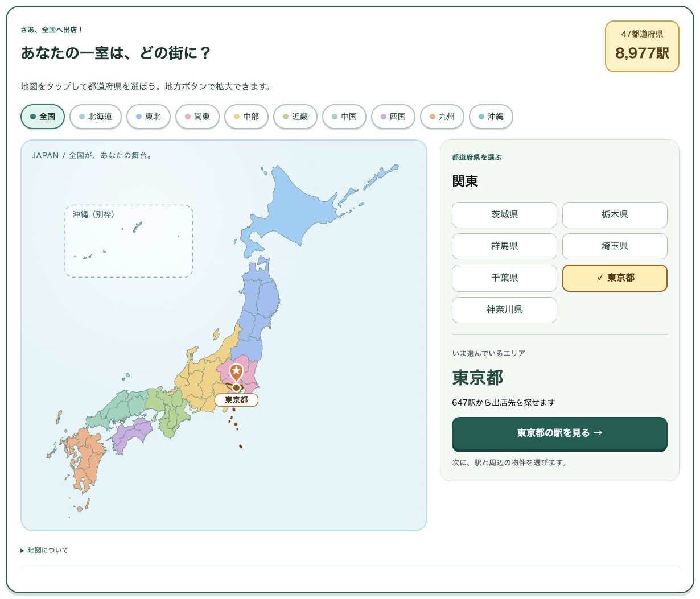
Task: Choose 埼玉県 prefecture button
Action: pyautogui.click(x=615, y=246)
